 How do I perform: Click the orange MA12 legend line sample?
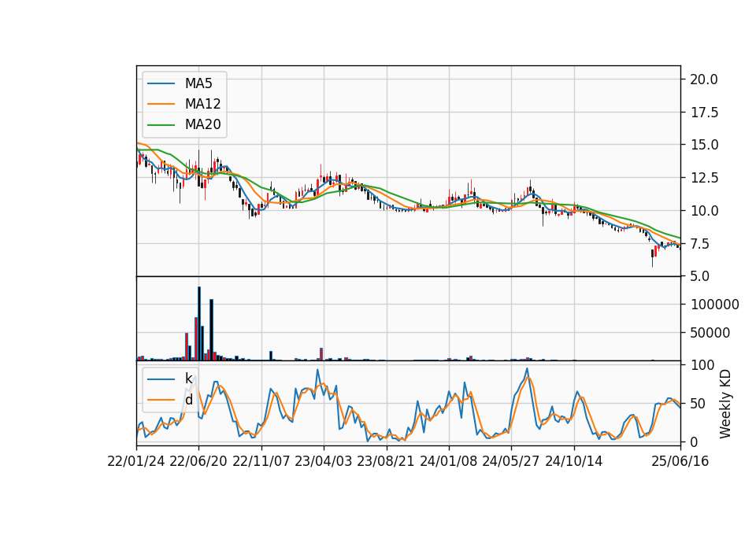tap(161, 104)
